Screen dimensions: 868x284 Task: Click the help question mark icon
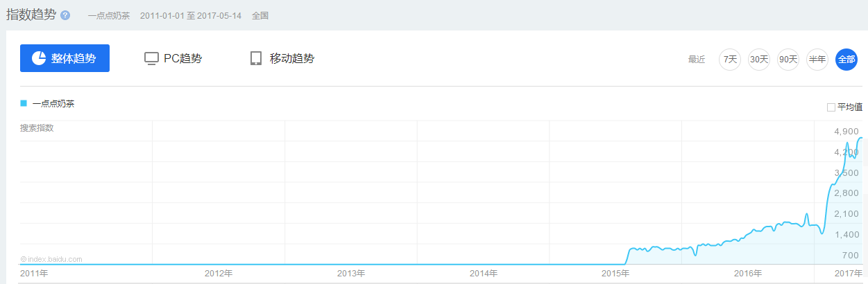[x=65, y=15]
